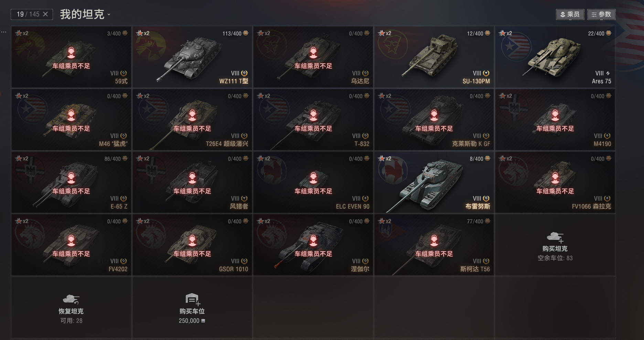Click the 恢复坦克 button label
The width and height of the screenshot is (644, 340).
(x=71, y=311)
